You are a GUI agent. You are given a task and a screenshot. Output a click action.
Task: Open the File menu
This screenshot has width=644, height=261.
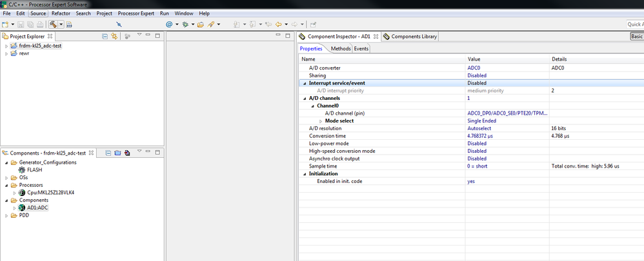6,13
